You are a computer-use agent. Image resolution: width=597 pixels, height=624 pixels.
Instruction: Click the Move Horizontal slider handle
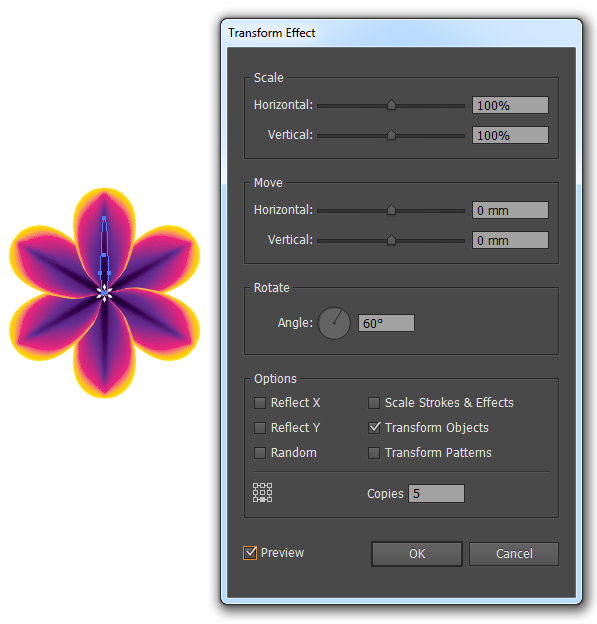coord(391,210)
